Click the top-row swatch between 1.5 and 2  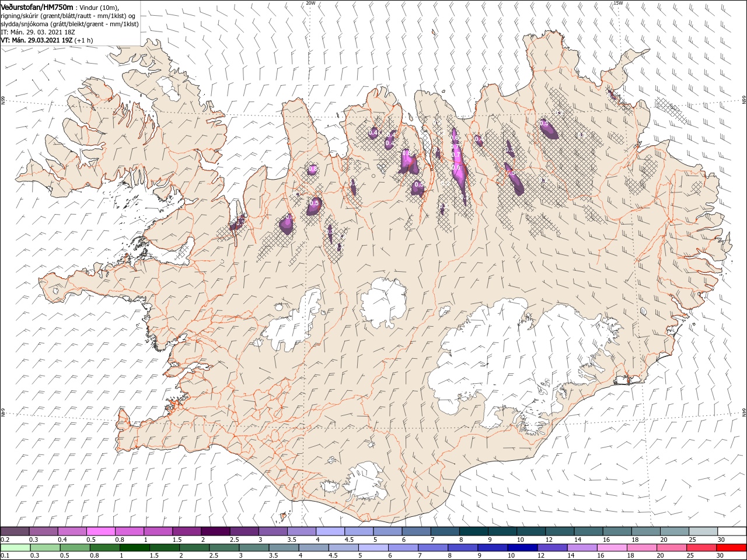click(187, 531)
